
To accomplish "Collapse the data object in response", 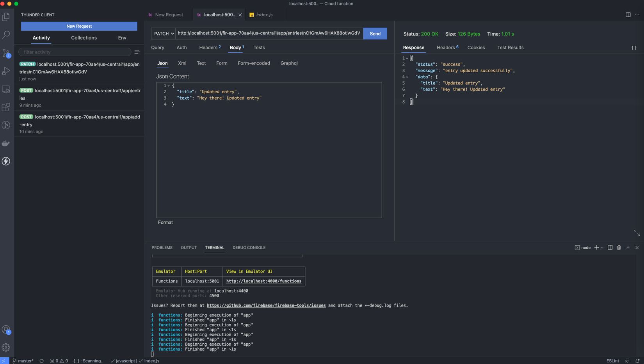I will [x=407, y=77].
